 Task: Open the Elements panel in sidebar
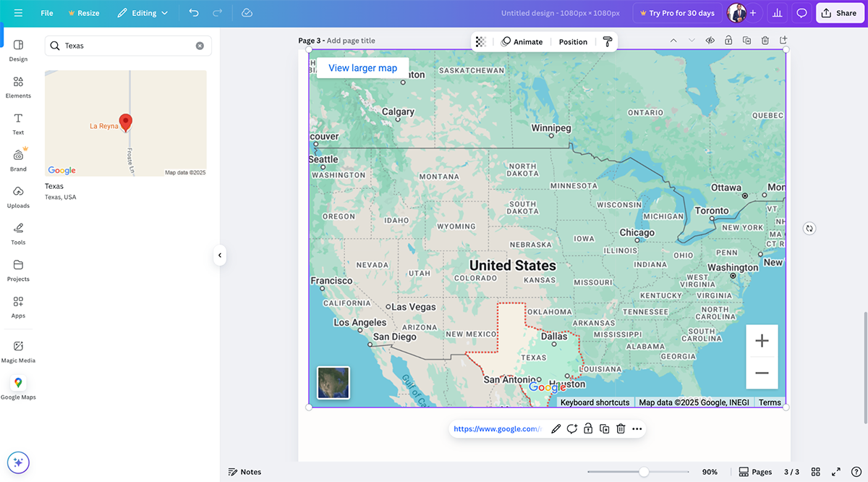(x=18, y=86)
